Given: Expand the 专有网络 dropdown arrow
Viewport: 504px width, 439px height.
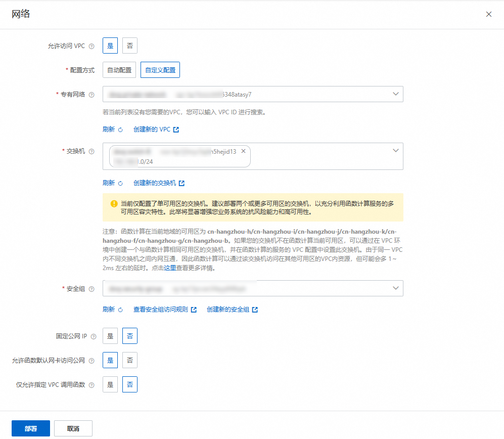Looking at the screenshot, I should point(396,94).
